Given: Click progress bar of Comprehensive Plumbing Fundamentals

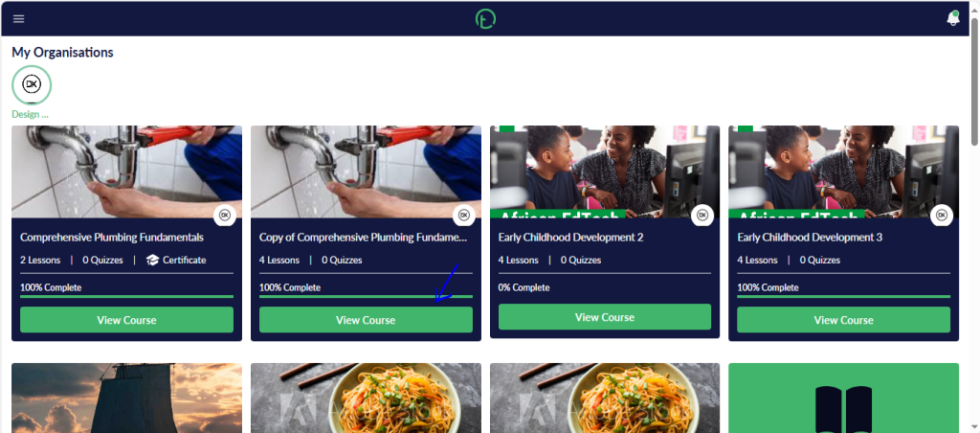Looking at the screenshot, I should pyautogui.click(x=127, y=297).
